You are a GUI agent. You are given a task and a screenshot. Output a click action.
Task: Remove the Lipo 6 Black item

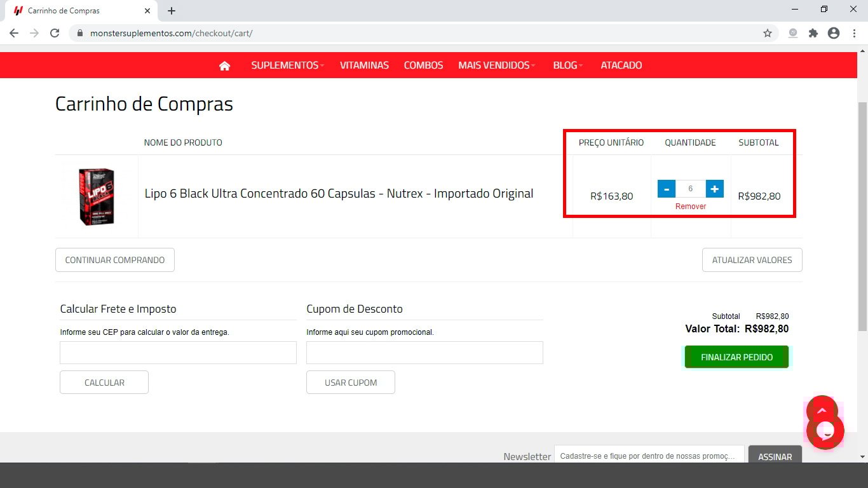click(691, 207)
